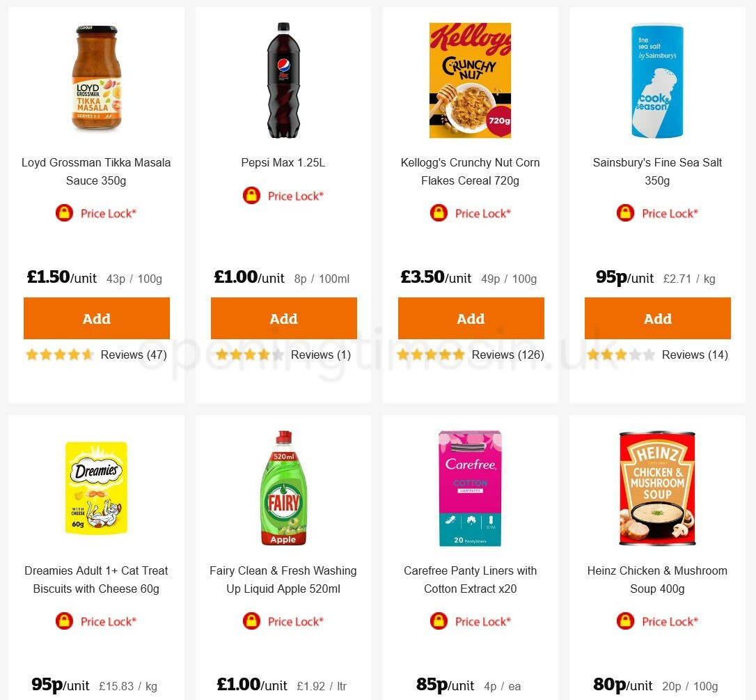756x700 pixels.
Task: Add Sainsbury's Fine Sea Salt to basket
Action: point(657,318)
